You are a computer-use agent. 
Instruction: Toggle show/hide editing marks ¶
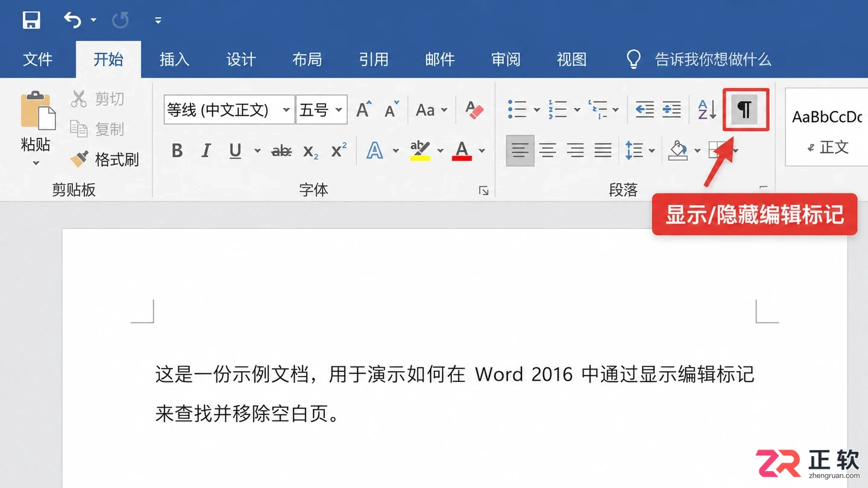pos(745,110)
